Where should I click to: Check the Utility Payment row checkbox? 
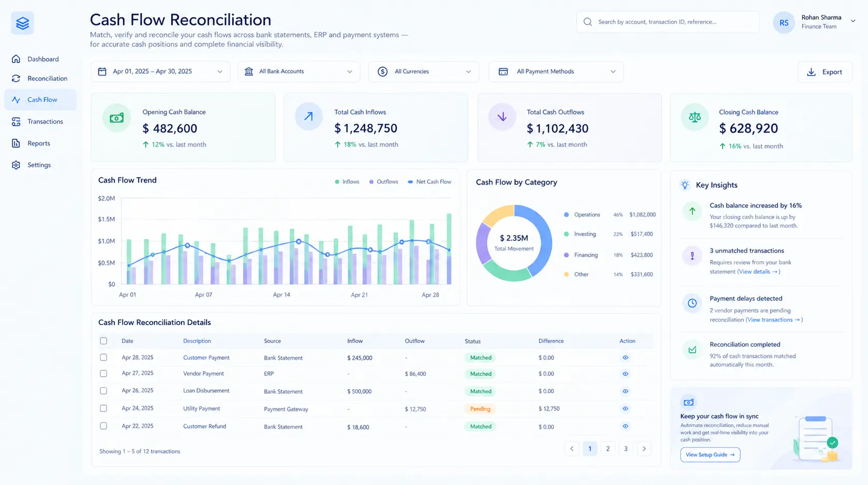pos(103,408)
